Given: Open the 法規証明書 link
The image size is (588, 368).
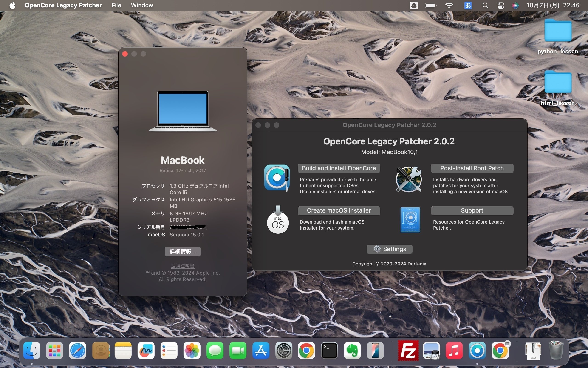Looking at the screenshot, I should coord(183,266).
